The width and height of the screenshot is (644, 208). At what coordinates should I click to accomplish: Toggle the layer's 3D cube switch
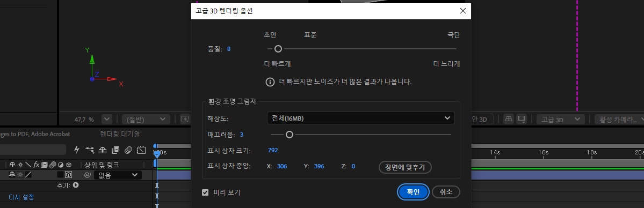tap(69, 175)
